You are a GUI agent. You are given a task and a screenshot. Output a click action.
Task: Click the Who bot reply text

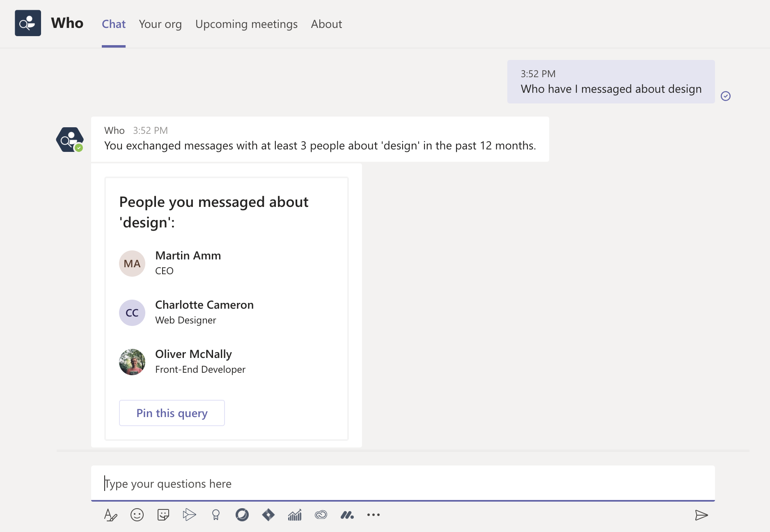point(320,146)
